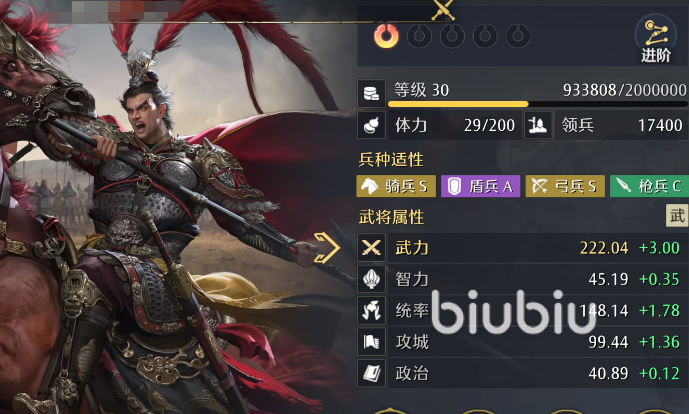The image size is (689, 414).
Task: Click the book 政治 icon
Action: (371, 373)
